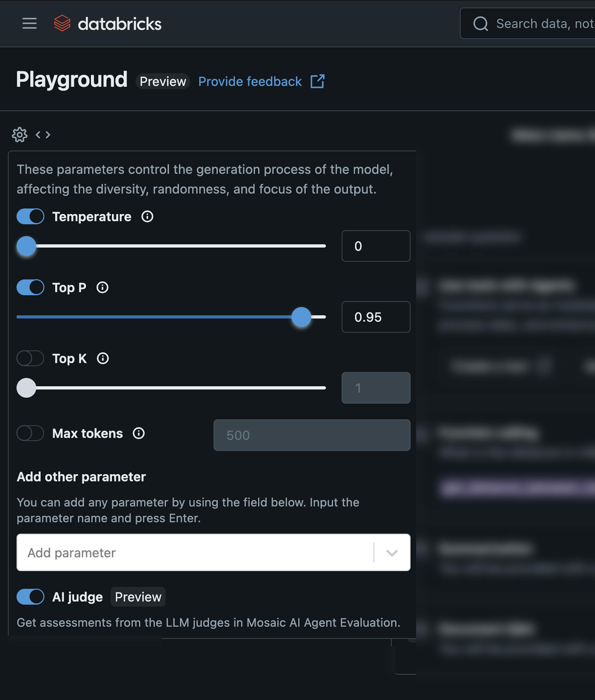The image size is (595, 700).
Task: Open the settings gear icon
Action: 20,135
